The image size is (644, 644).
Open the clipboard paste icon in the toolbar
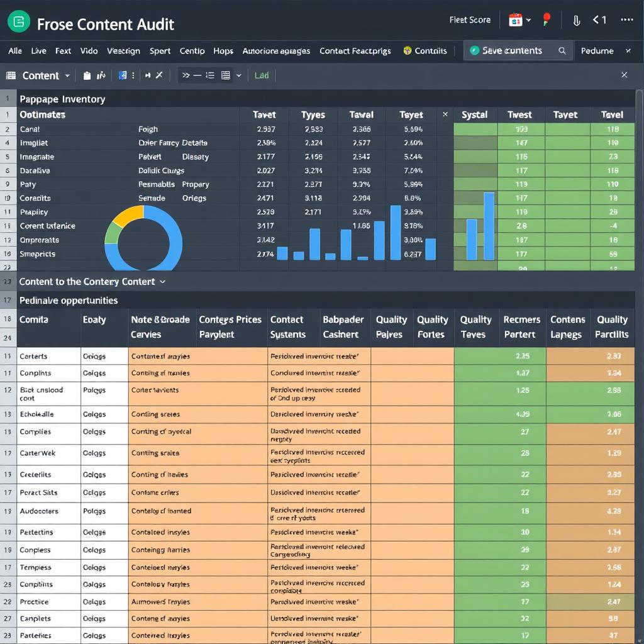(87, 75)
